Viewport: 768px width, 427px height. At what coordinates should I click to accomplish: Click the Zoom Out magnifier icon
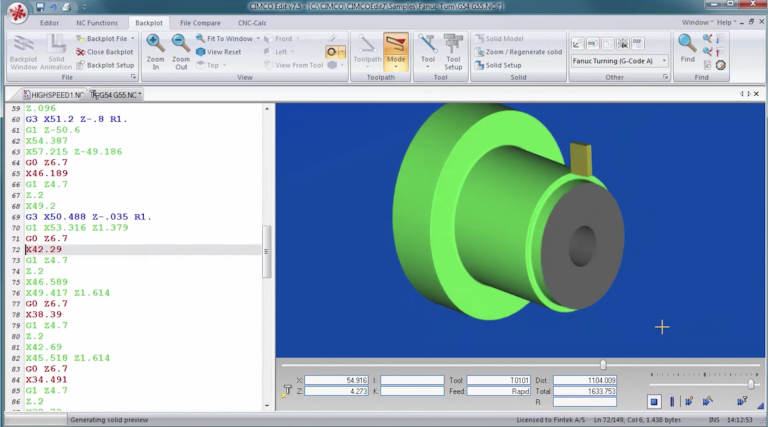(x=181, y=44)
